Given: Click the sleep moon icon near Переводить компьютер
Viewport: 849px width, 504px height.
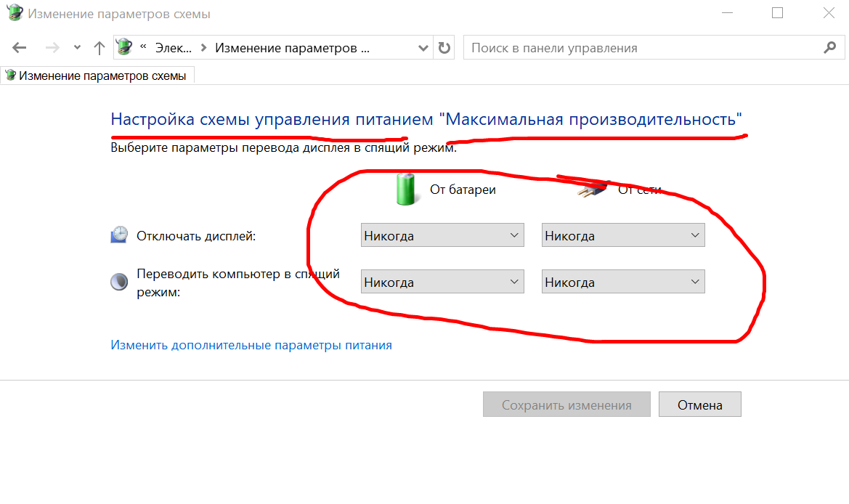Looking at the screenshot, I should (x=118, y=280).
